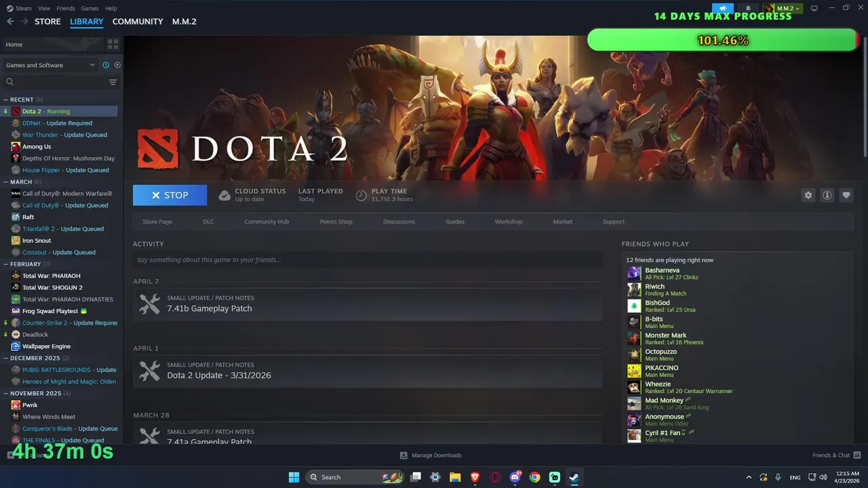Toggle show ready to play filter
This screenshot has width=868, height=488.
click(117, 65)
